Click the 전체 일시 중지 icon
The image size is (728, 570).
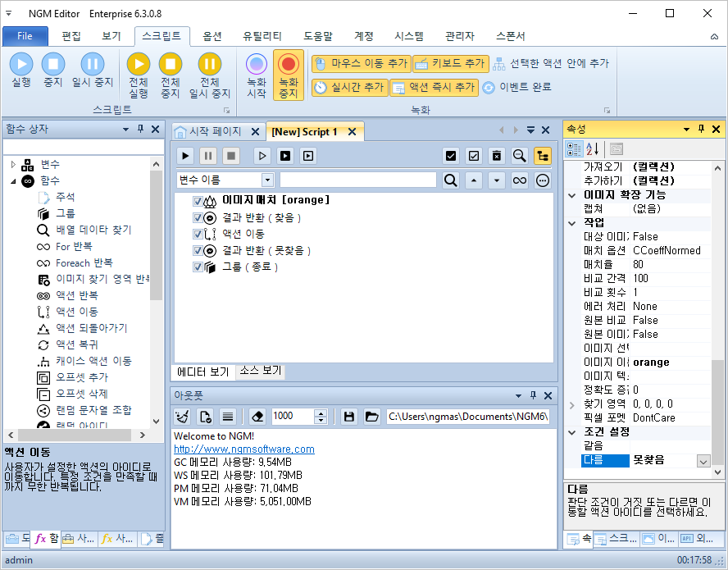pyautogui.click(x=210, y=65)
